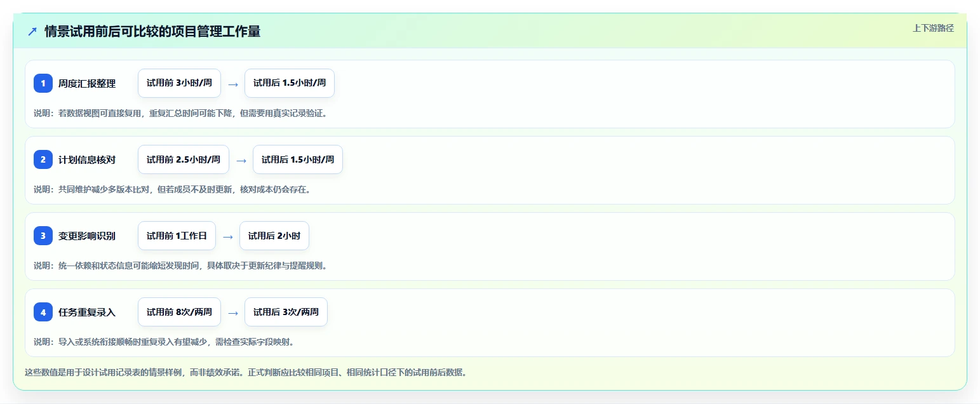
Task: Click the arrow between chips in 变更影响识别 row
Action: 228,236
